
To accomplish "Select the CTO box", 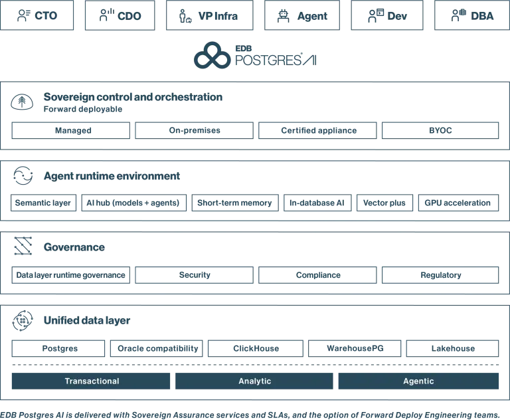I will [37, 15].
